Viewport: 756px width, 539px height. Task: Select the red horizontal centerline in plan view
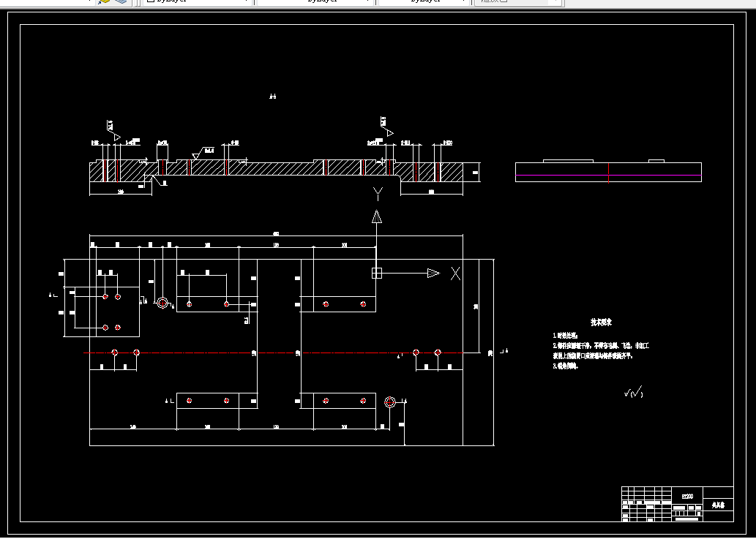click(275, 353)
